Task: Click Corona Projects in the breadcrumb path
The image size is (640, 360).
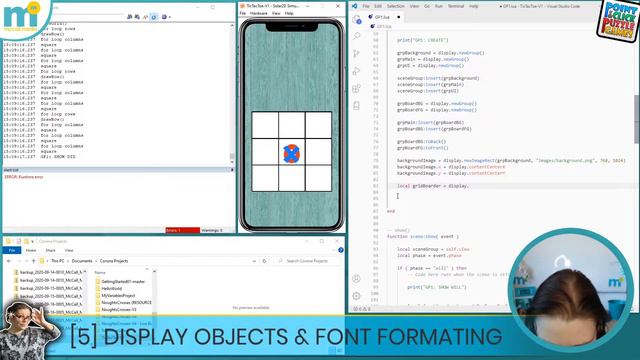Action: (114, 261)
